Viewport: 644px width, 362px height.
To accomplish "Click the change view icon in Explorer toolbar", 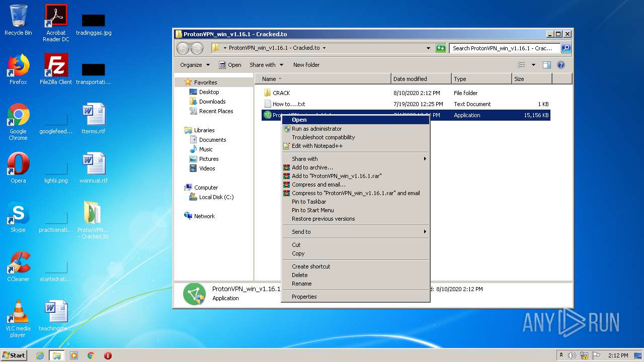I will click(x=521, y=65).
